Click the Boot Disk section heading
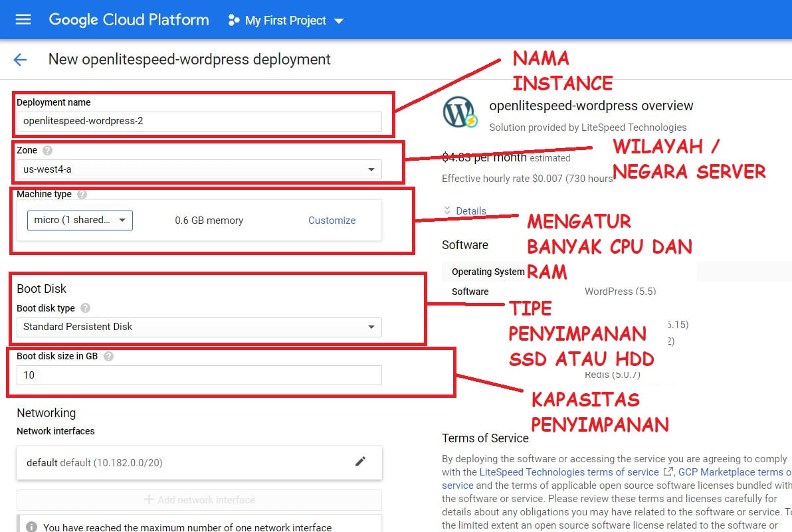Screen dimensions: 792x532 point(41,289)
